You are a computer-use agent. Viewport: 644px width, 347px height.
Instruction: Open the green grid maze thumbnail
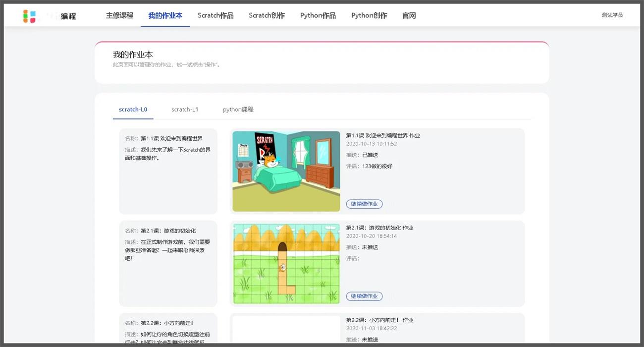click(286, 264)
